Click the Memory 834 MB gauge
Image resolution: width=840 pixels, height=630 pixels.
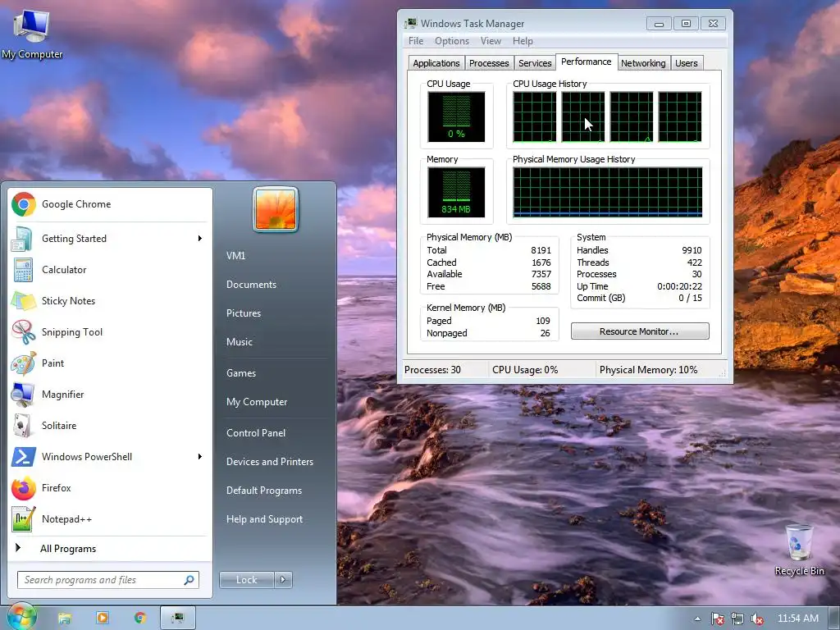[x=456, y=192]
